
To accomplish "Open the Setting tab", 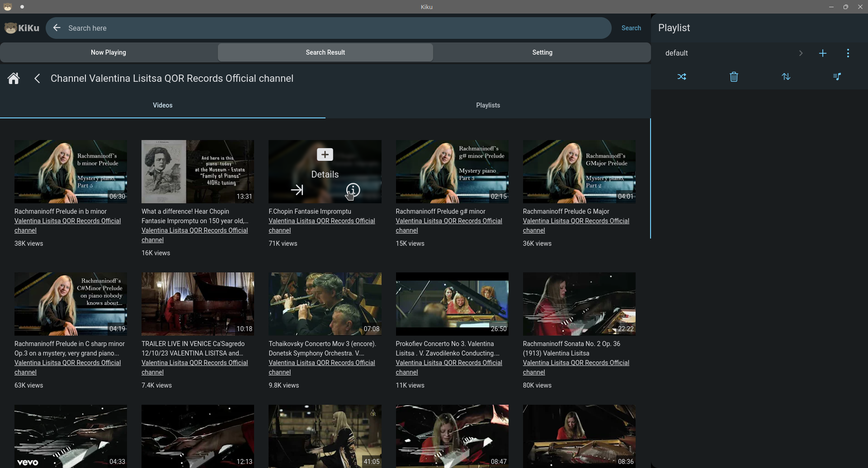I will [542, 52].
